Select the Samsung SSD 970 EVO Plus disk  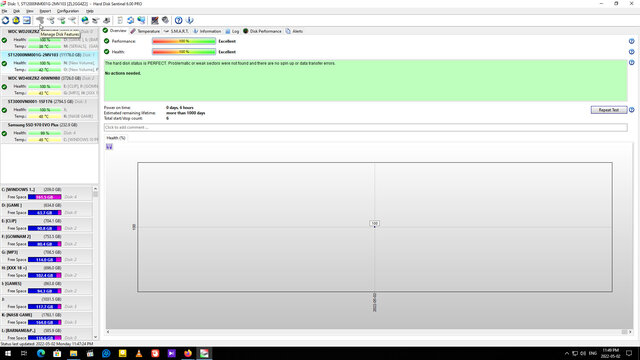pyautogui.click(x=49, y=132)
